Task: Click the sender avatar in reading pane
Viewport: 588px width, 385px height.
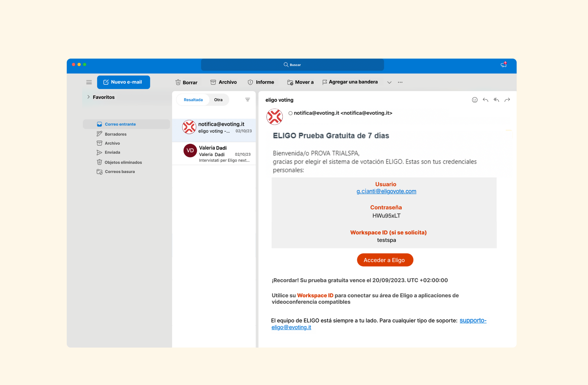Action: pos(275,117)
